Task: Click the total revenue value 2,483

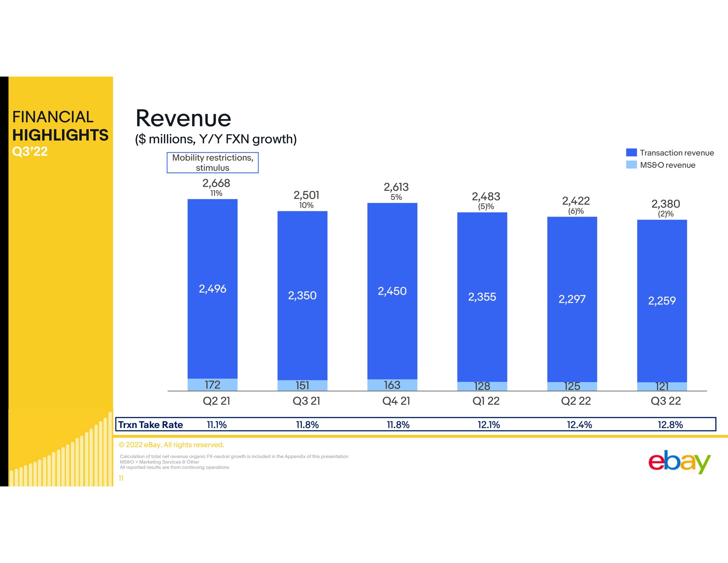Action: 486,197
